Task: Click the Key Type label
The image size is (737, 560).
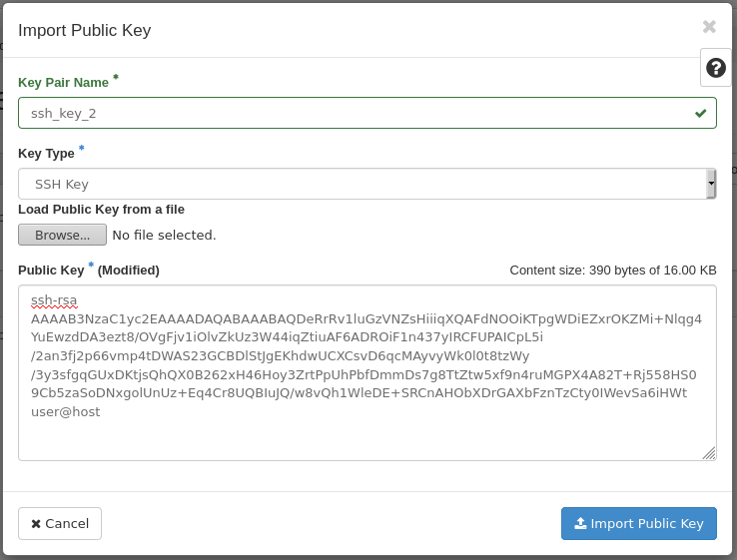Action: pos(46,154)
